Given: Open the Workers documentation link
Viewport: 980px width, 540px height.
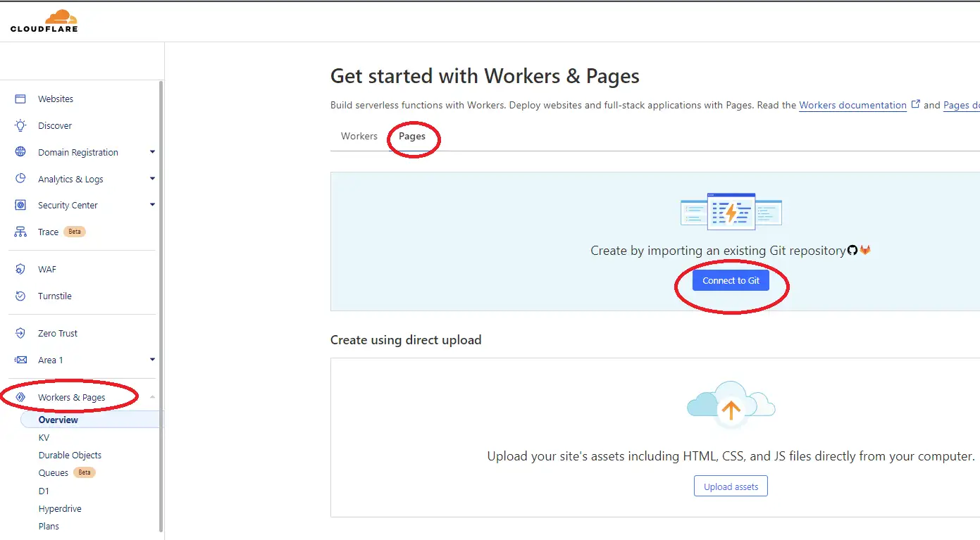Looking at the screenshot, I should pyautogui.click(x=852, y=105).
